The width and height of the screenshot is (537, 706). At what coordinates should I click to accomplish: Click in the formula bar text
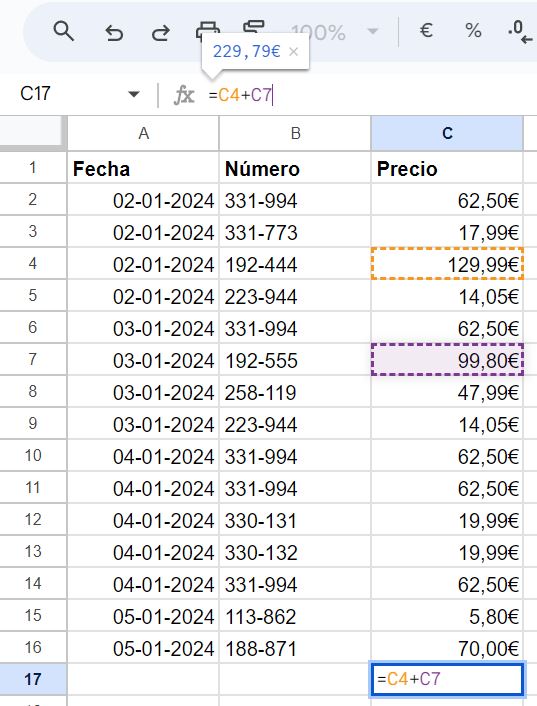241,95
